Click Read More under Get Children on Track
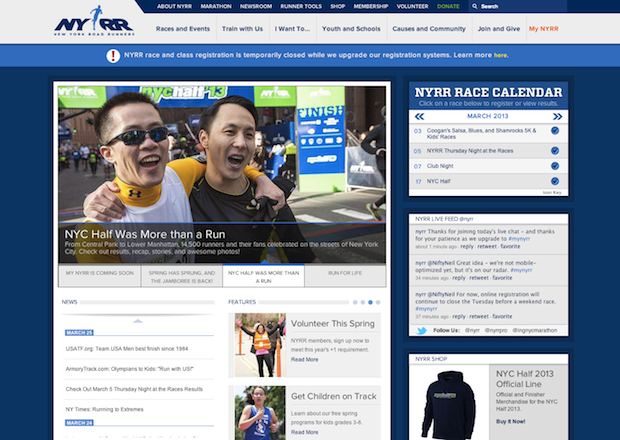 pos(304,432)
